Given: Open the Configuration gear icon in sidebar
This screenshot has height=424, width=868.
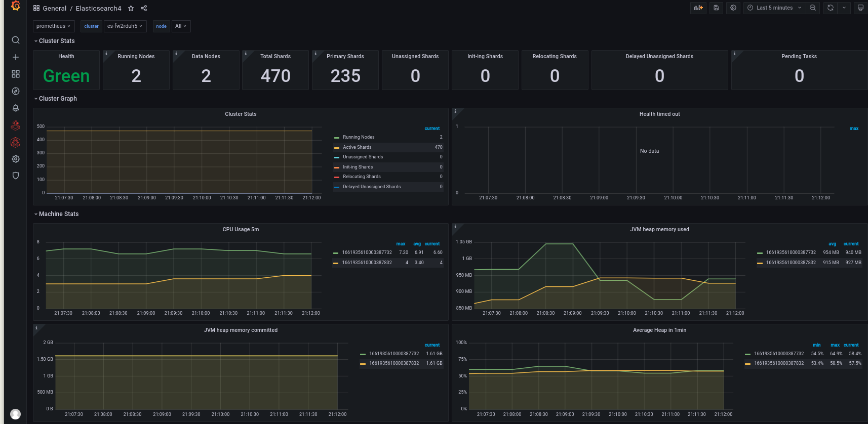Looking at the screenshot, I should coord(16,159).
